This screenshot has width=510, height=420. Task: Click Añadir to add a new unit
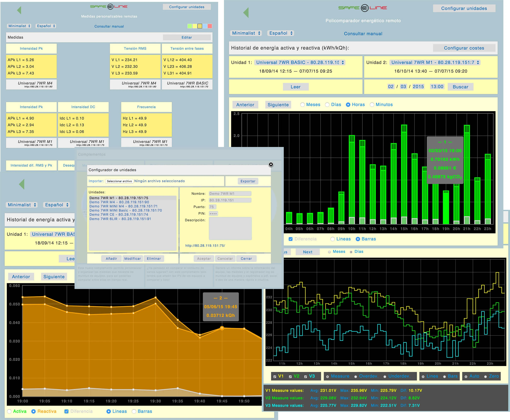point(111,258)
